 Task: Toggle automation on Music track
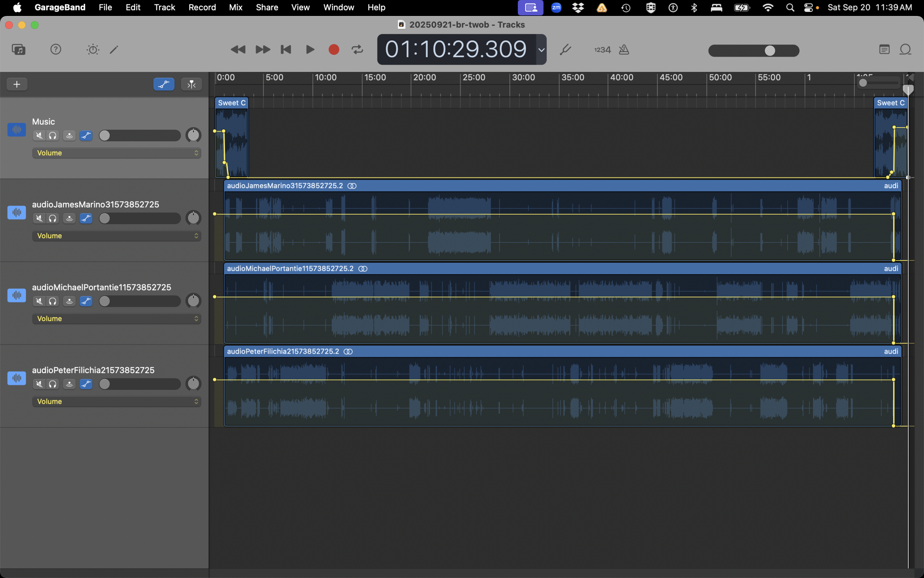[86, 136]
